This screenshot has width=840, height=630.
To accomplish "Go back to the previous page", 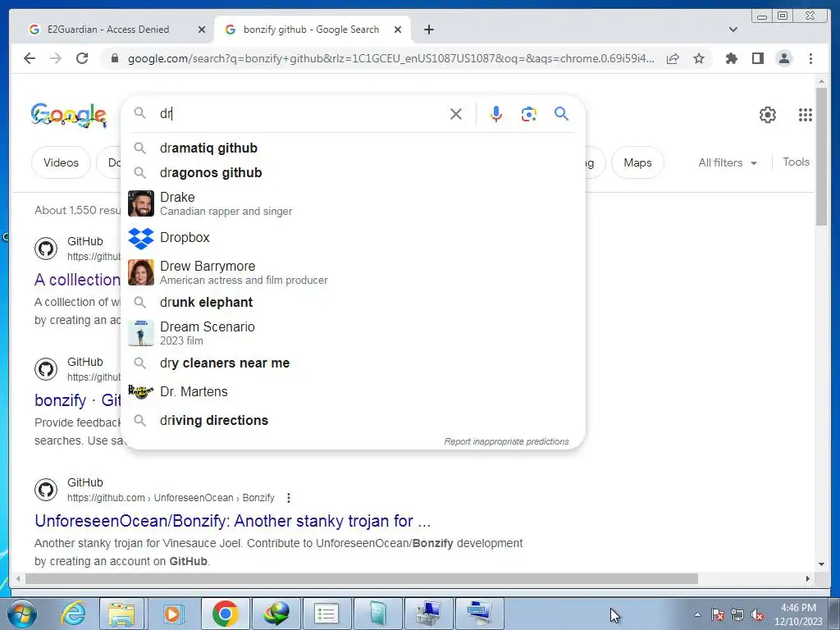I will (30, 58).
